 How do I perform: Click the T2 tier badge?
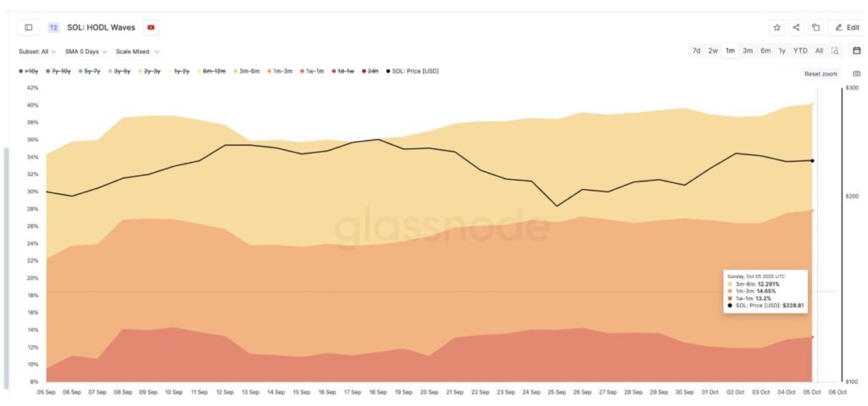click(x=53, y=27)
